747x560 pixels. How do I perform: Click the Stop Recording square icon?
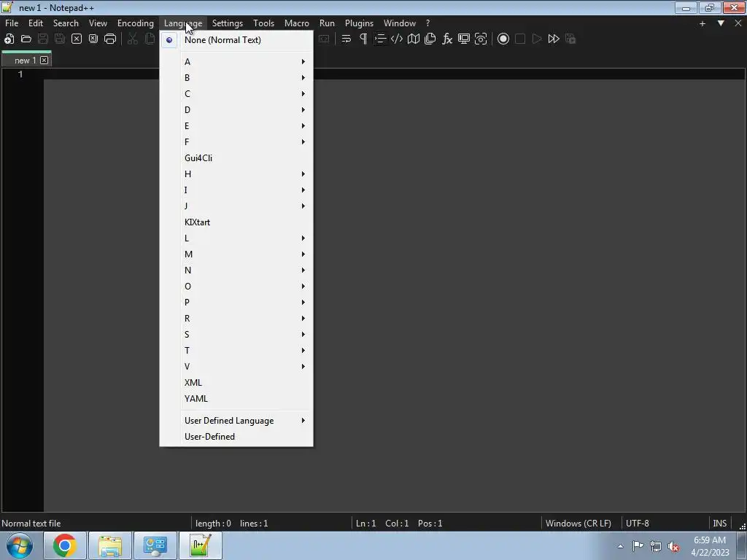pos(519,39)
